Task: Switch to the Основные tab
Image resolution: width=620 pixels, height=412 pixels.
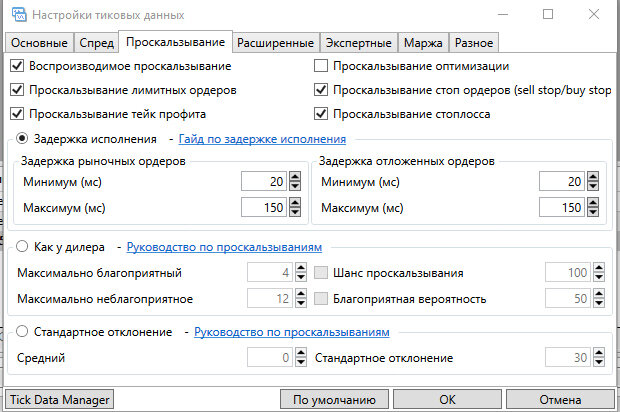Action: (39, 43)
